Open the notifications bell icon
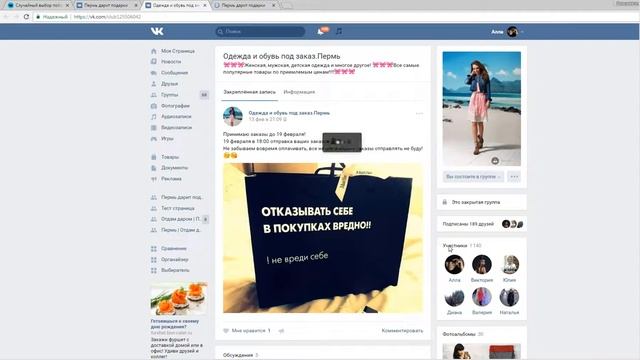 [x=320, y=31]
